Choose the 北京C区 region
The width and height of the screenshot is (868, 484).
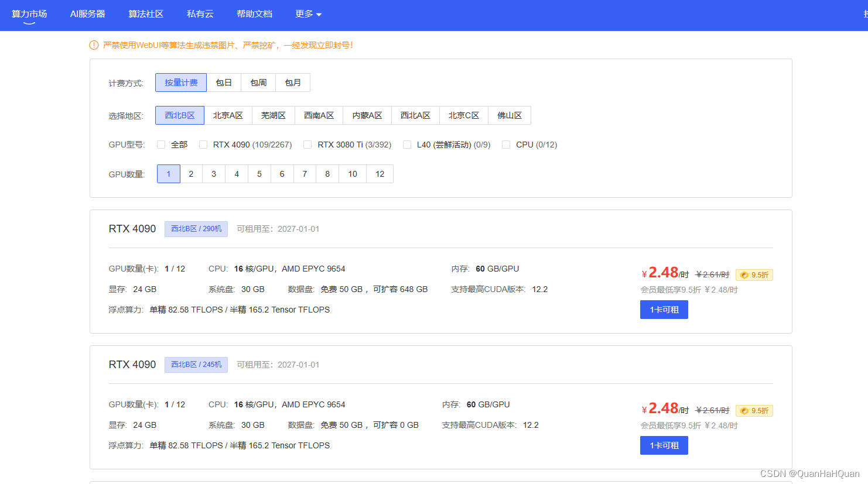464,115
